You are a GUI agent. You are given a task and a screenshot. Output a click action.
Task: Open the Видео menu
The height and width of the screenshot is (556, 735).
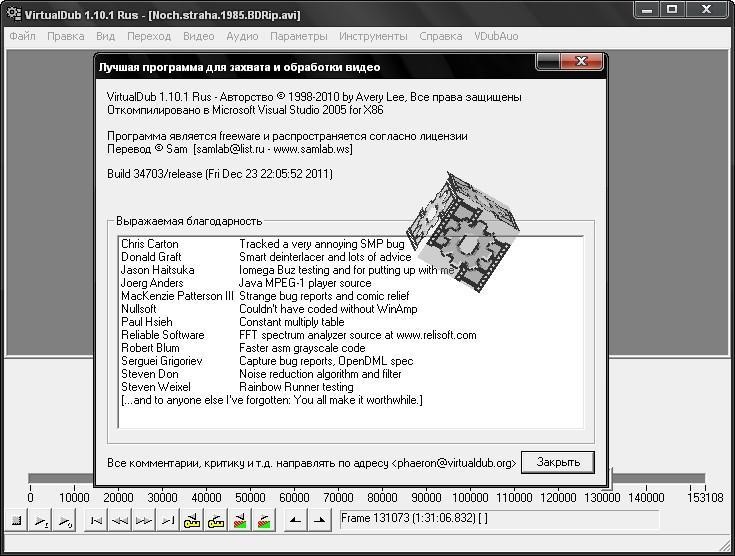[199, 36]
